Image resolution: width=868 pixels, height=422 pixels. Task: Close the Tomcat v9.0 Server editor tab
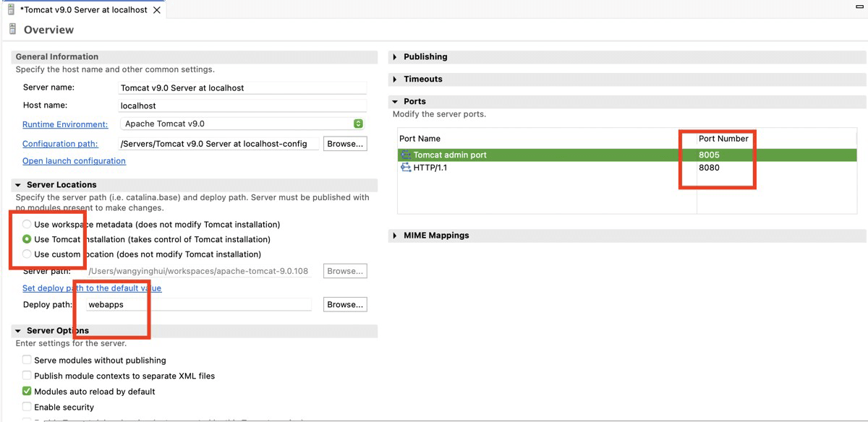click(x=157, y=10)
